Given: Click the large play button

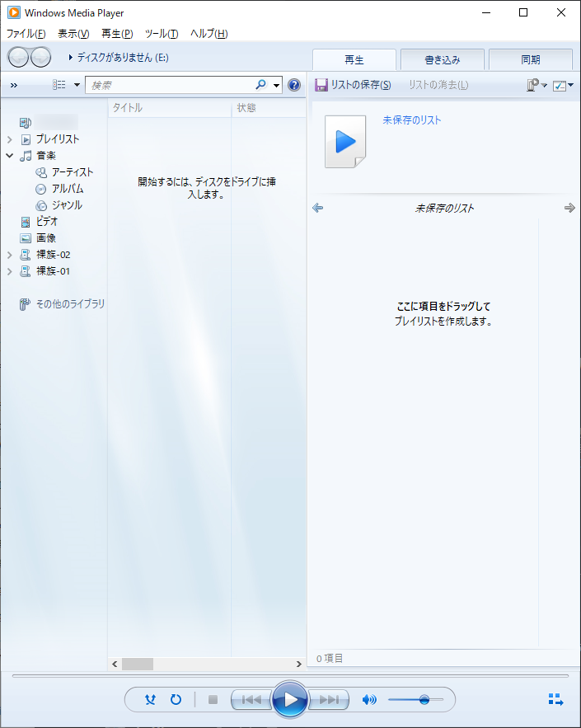Looking at the screenshot, I should pos(289,699).
